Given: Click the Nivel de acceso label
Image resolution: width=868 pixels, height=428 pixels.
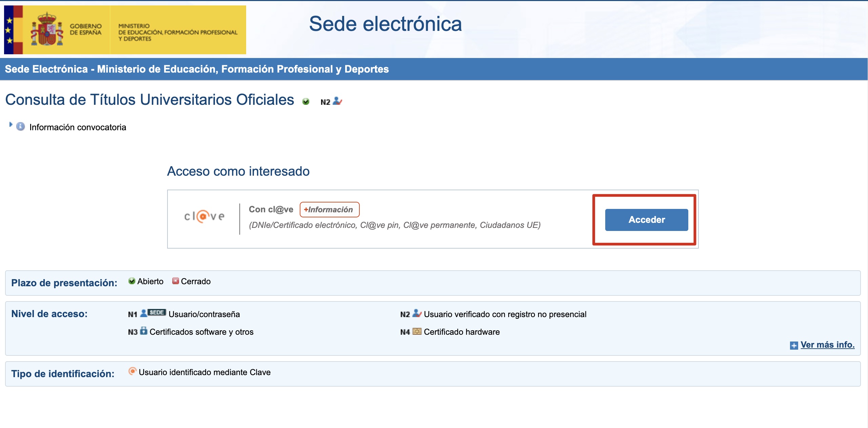Looking at the screenshot, I should pos(49,314).
